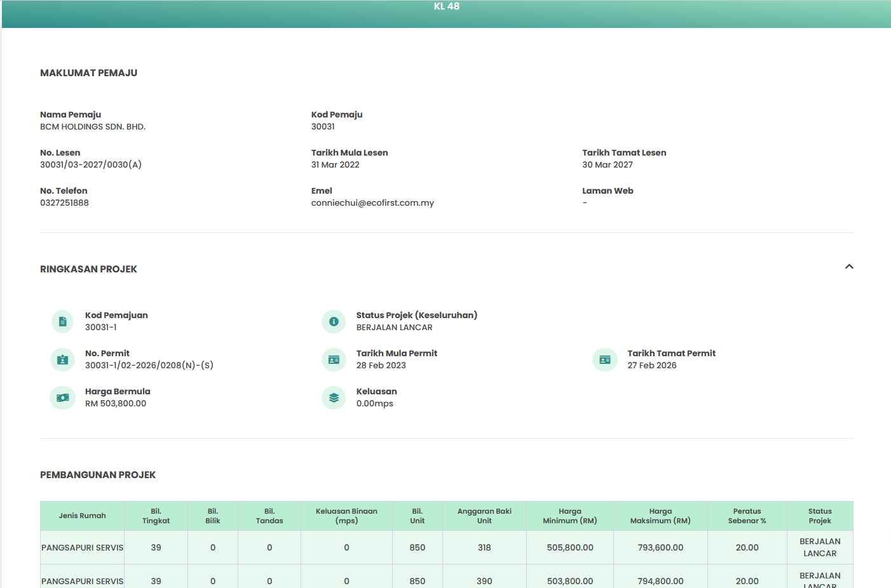Click the KL 48 header title
The image size is (891, 588).
tap(447, 6)
